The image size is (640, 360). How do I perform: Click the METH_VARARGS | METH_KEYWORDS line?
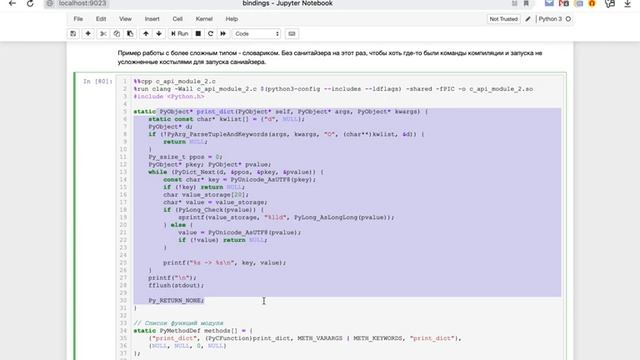[304, 338]
